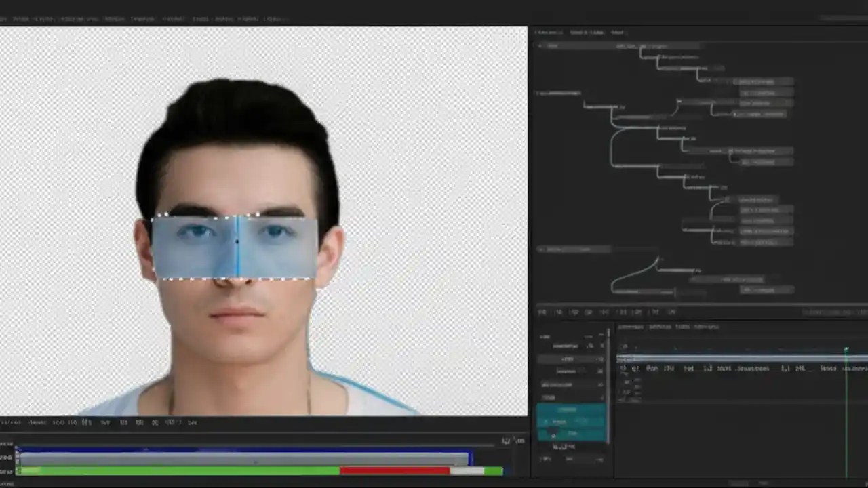Enable the highlighted teal option in the lower-right panel

(570, 419)
